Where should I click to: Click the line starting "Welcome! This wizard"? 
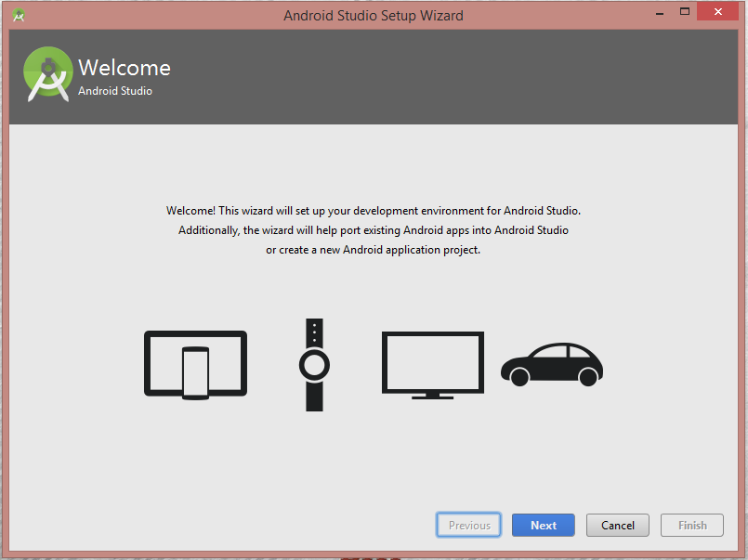tap(374, 211)
